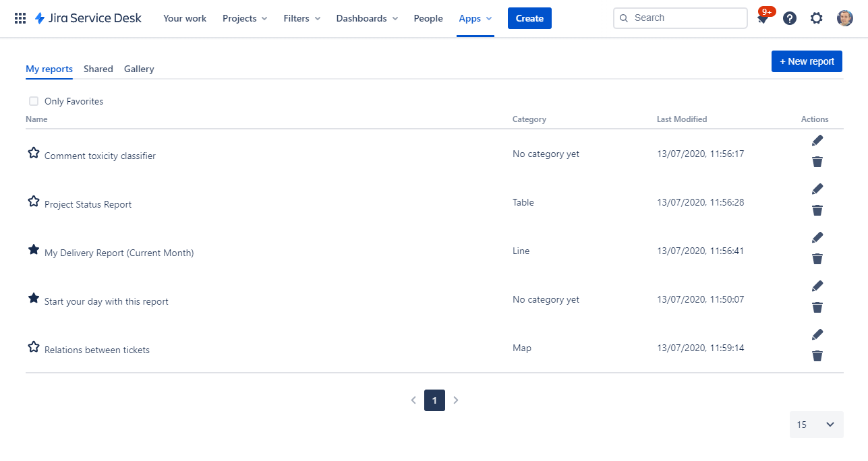Switch to the Gallery tab

coord(139,69)
